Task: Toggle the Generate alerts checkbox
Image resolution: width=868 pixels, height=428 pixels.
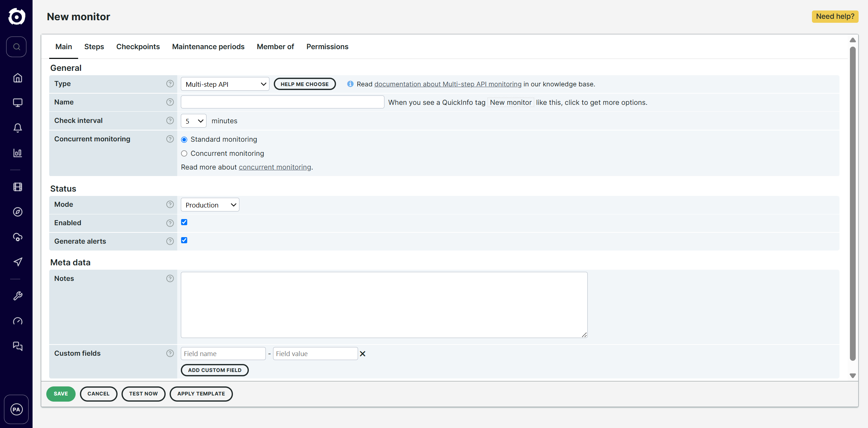Action: coord(184,240)
